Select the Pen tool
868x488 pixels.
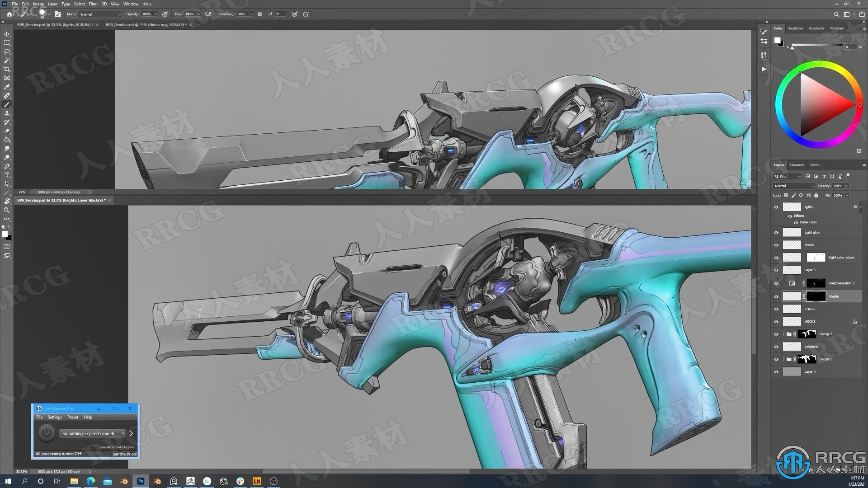7,166
